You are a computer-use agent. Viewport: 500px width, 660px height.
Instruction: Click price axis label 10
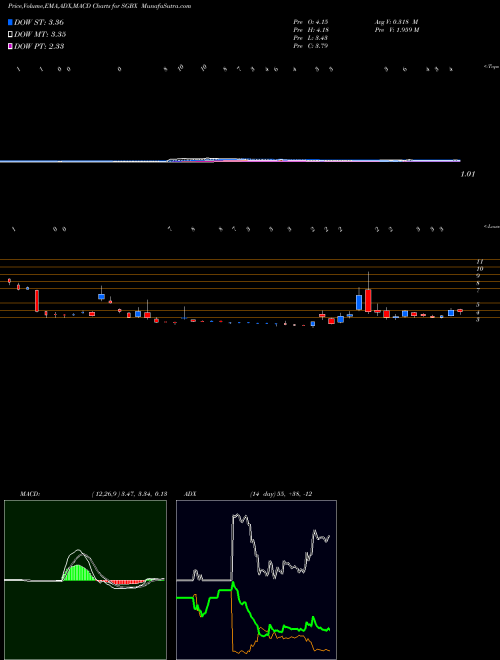point(479,269)
